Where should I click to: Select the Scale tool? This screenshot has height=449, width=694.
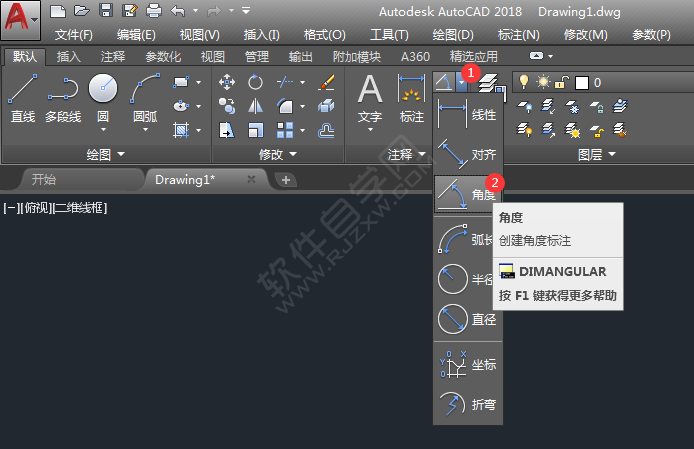(255, 130)
